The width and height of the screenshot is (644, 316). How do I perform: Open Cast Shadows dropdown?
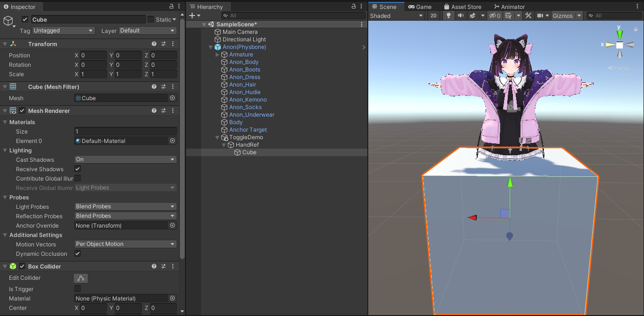[125, 159]
